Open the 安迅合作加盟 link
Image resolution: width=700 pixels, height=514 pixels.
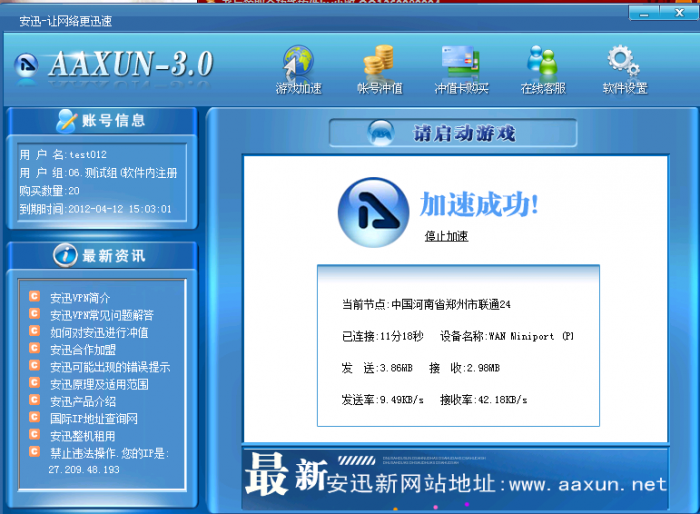(x=83, y=350)
